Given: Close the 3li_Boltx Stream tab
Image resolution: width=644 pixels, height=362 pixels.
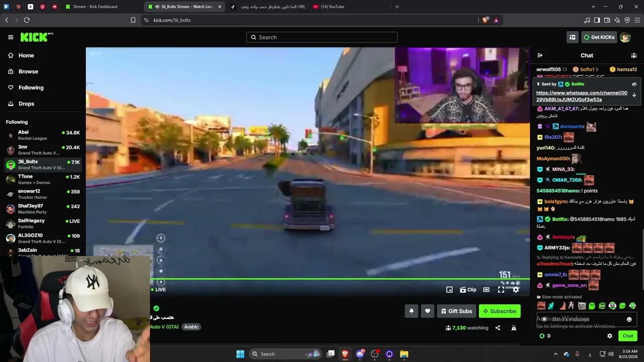Looking at the screenshot, I should click(x=219, y=7).
